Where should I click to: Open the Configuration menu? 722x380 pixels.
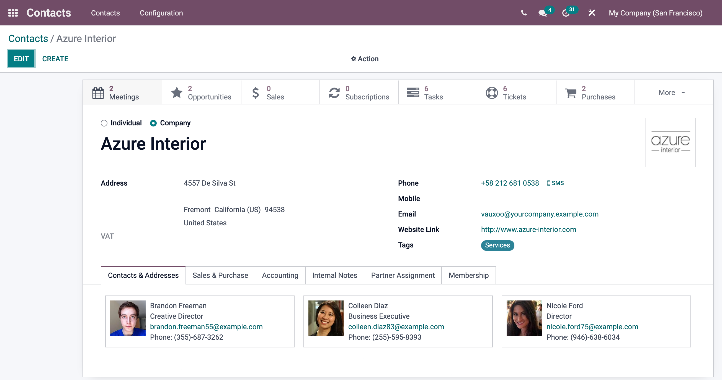pyautogui.click(x=161, y=13)
